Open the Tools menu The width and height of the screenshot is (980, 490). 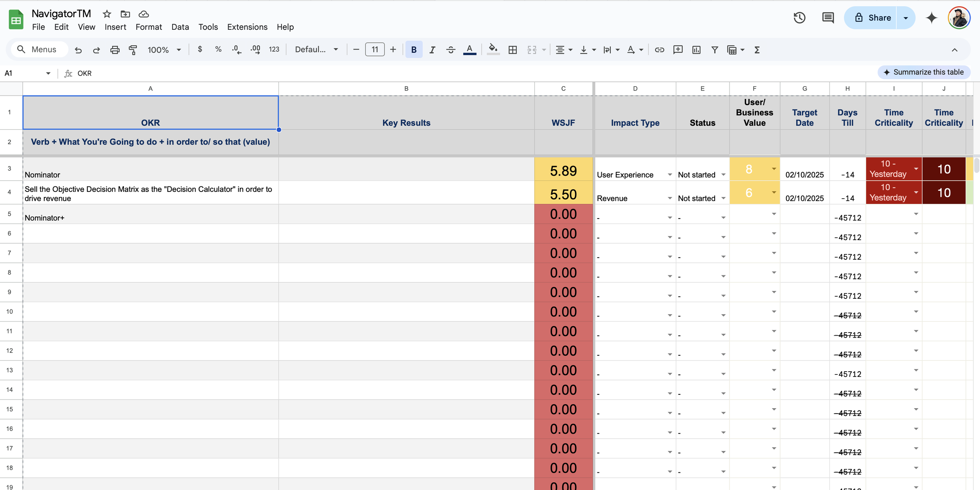[x=208, y=27]
